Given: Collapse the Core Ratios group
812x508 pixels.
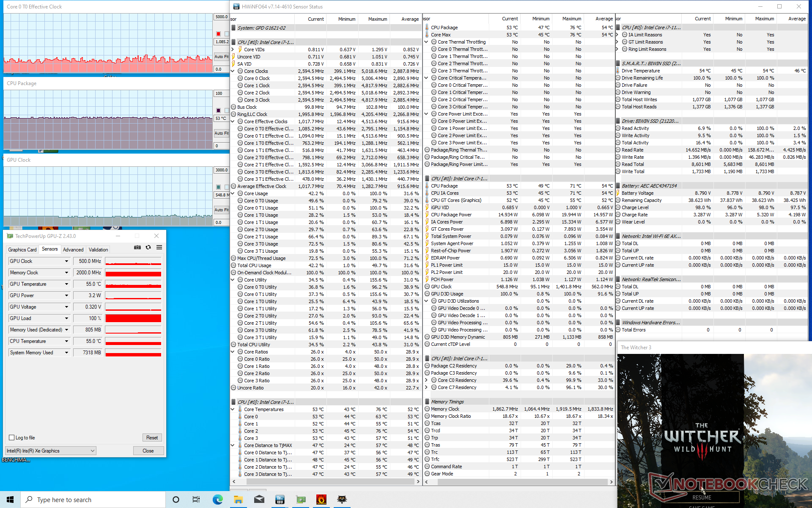Looking at the screenshot, I should 233,352.
